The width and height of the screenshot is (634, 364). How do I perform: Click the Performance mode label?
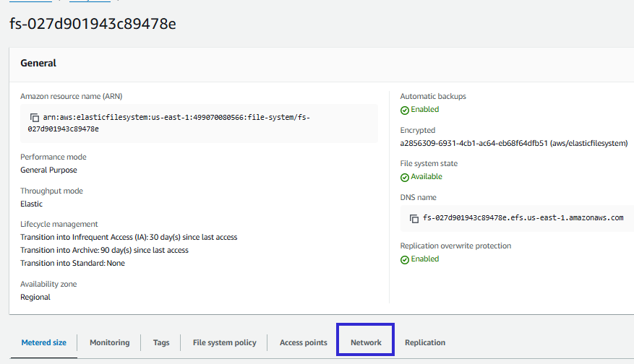[x=53, y=157]
